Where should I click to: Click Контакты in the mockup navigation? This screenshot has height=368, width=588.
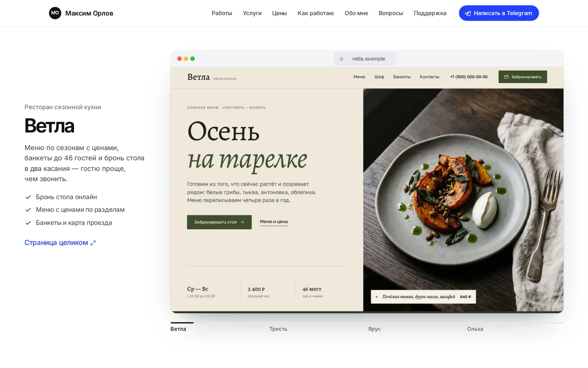(x=430, y=77)
